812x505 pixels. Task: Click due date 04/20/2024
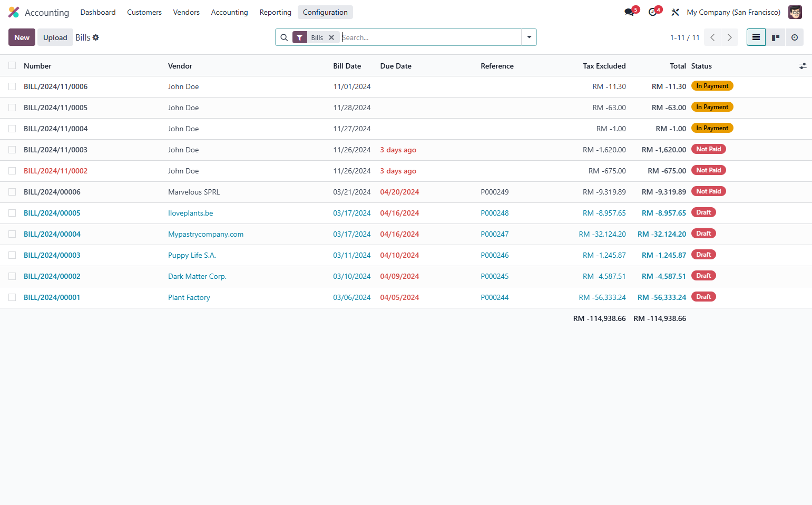(x=399, y=192)
